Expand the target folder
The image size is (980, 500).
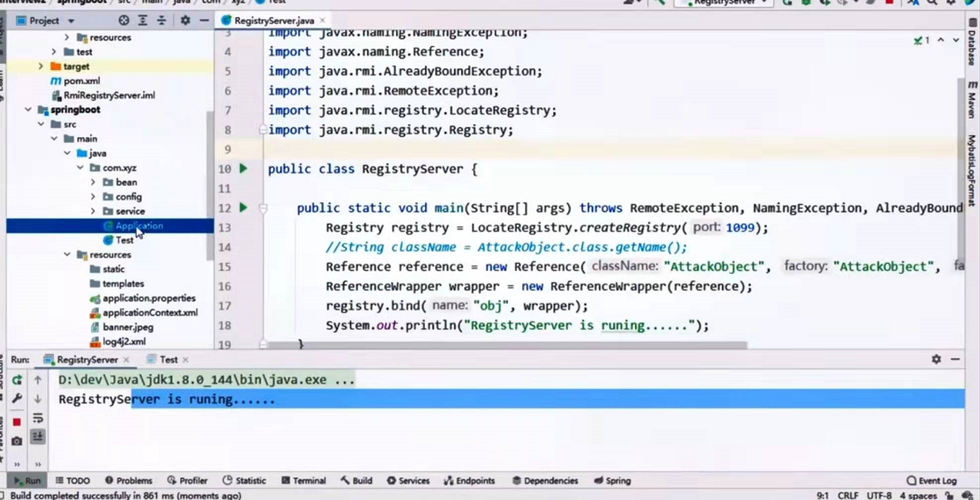(41, 66)
